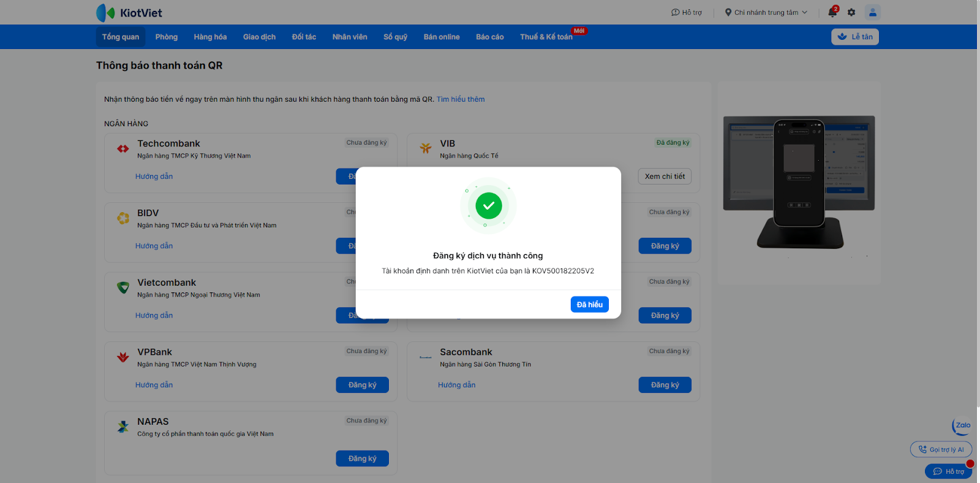Click the BIDV bank name
The height and width of the screenshot is (483, 980).
pos(148,213)
